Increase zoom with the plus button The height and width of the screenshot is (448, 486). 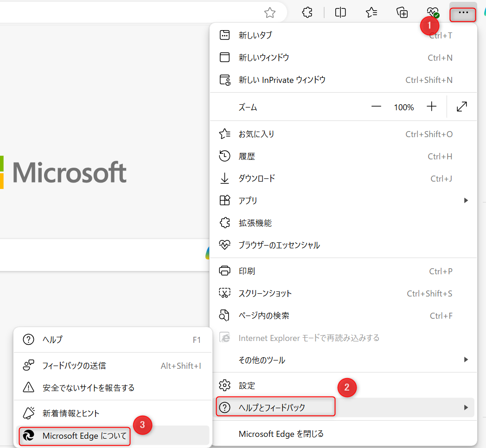click(432, 107)
